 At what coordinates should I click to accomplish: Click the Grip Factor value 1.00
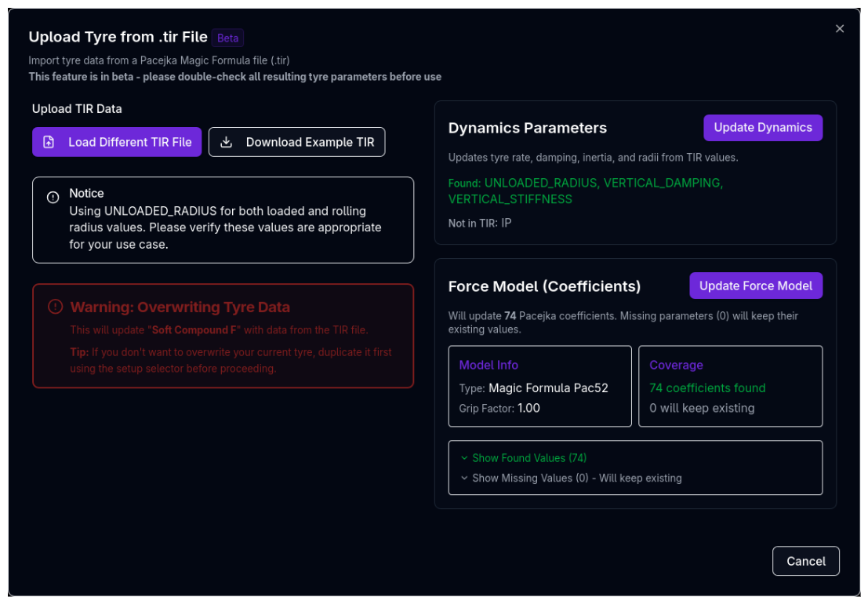tap(528, 408)
